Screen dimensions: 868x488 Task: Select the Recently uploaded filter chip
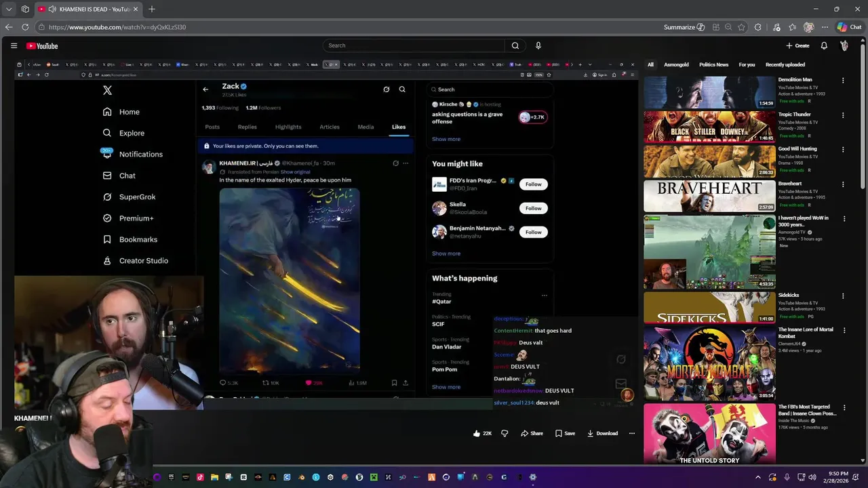tap(785, 64)
